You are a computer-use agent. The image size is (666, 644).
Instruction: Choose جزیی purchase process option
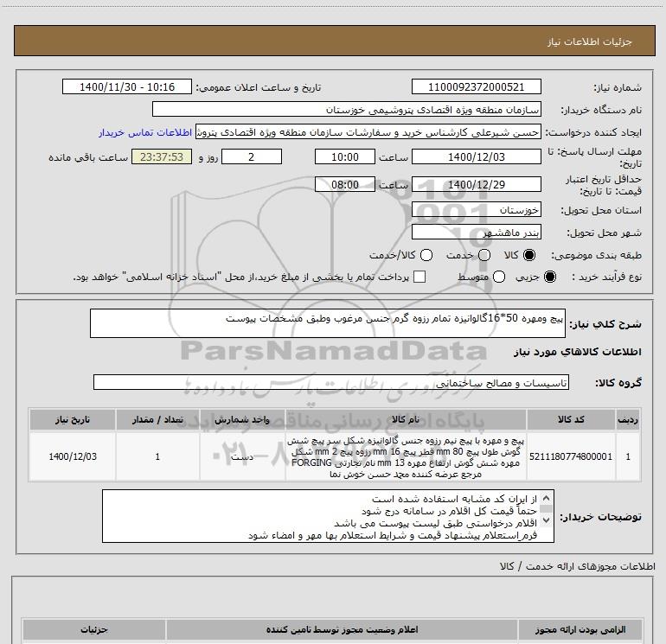549,277
